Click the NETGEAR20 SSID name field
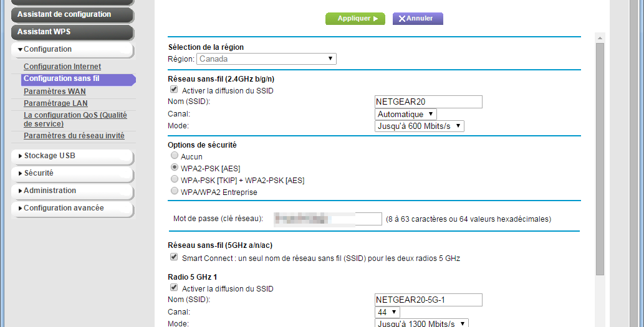This screenshot has height=327, width=644. pos(428,102)
